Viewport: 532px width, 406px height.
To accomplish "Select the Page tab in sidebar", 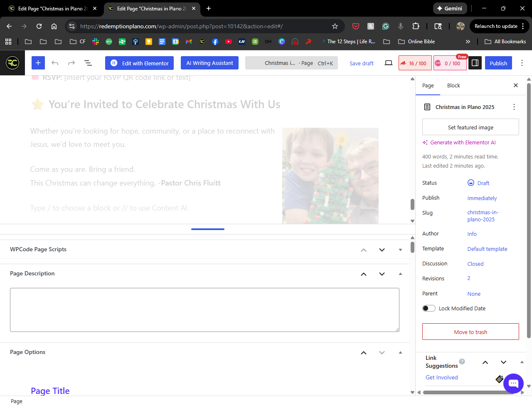I will click(x=428, y=85).
